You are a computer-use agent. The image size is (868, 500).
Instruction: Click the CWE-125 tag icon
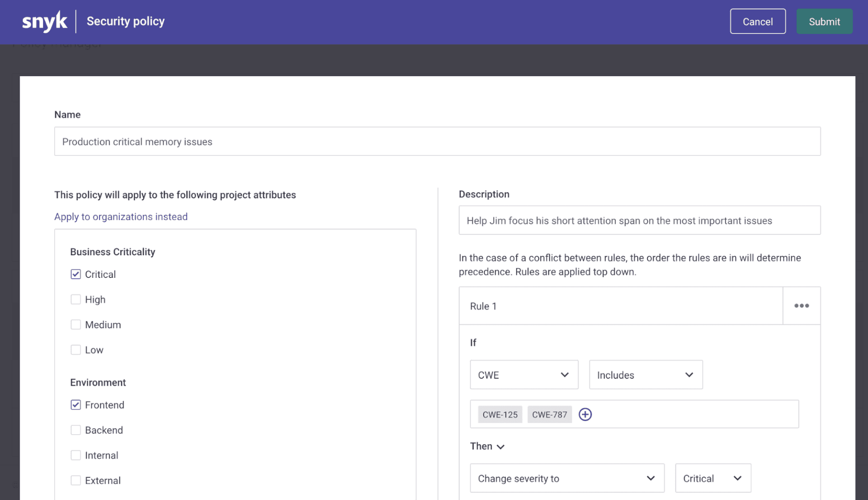[500, 414]
